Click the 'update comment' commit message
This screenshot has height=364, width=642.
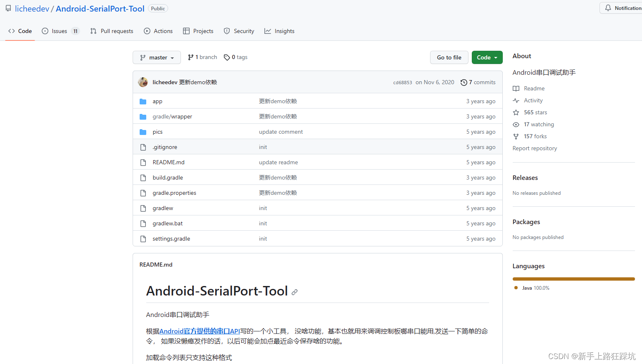pos(281,132)
